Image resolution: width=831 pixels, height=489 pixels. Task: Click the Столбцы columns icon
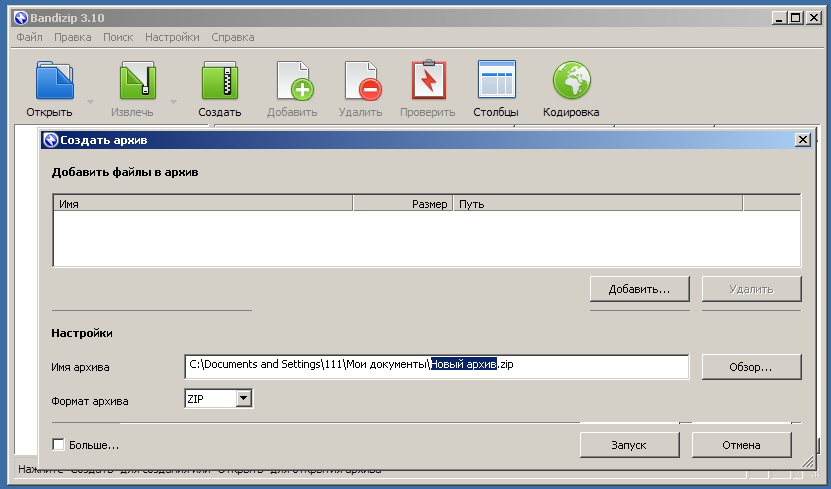(497, 79)
